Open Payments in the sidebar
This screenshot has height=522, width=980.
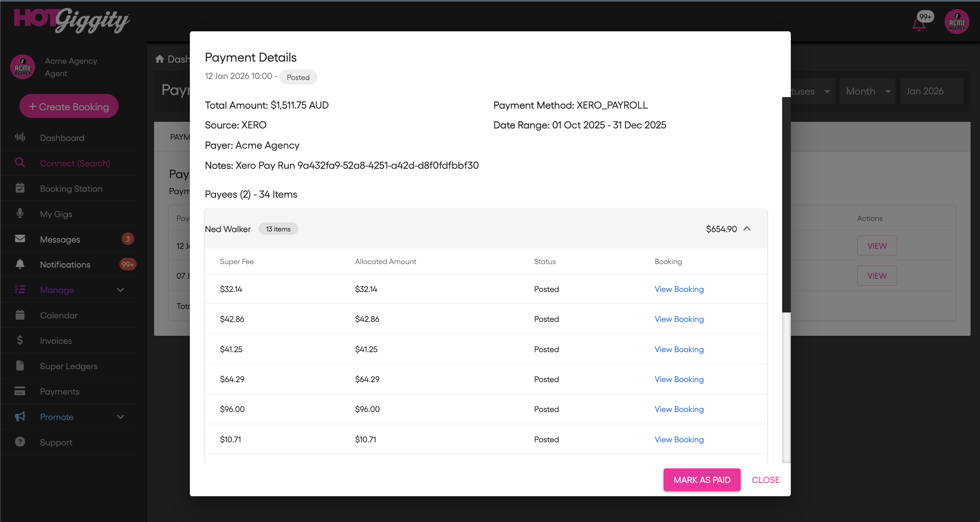(x=60, y=391)
